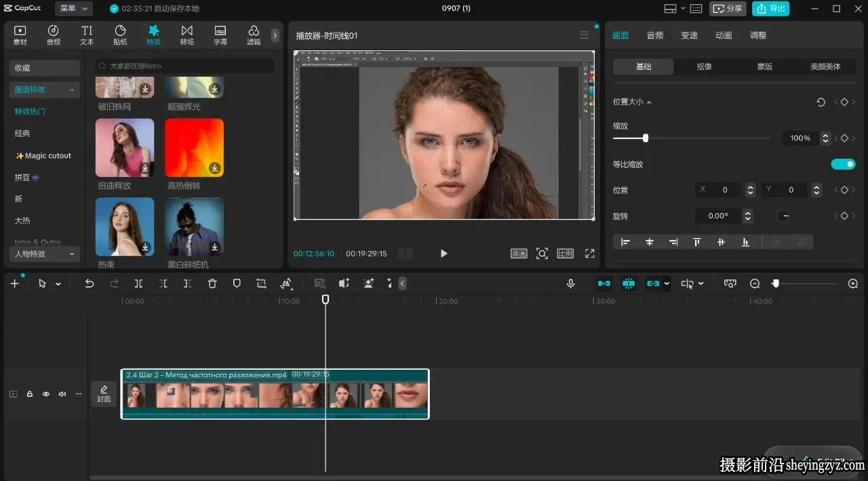The width and height of the screenshot is (868, 481).
Task: Open the 收藏 favorites category
Action: 45,68
